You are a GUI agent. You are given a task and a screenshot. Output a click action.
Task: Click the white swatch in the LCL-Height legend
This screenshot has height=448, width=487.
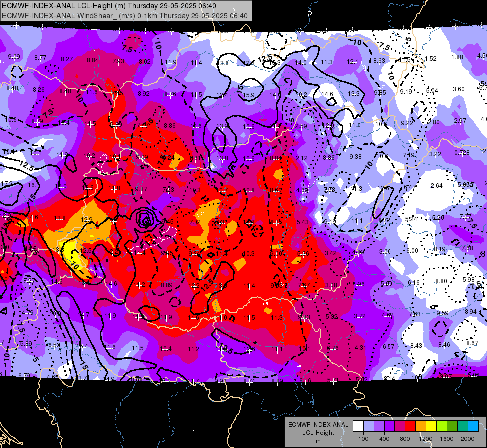[x=358, y=426]
